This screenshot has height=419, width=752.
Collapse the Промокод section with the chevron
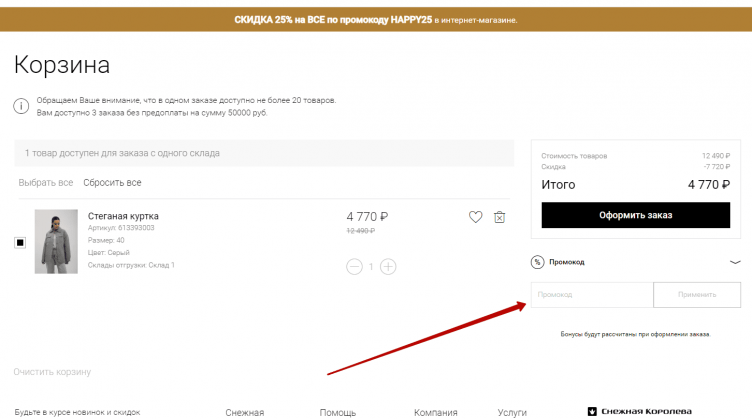[x=735, y=262]
